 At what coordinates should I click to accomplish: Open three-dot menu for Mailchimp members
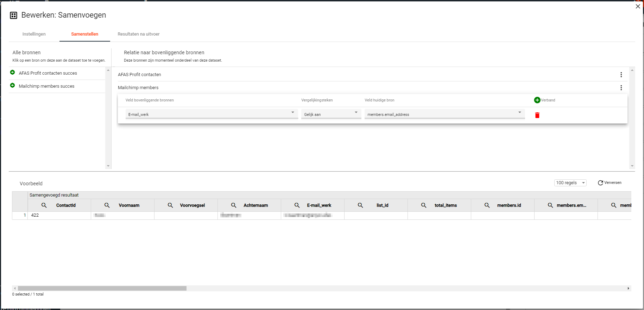point(621,88)
